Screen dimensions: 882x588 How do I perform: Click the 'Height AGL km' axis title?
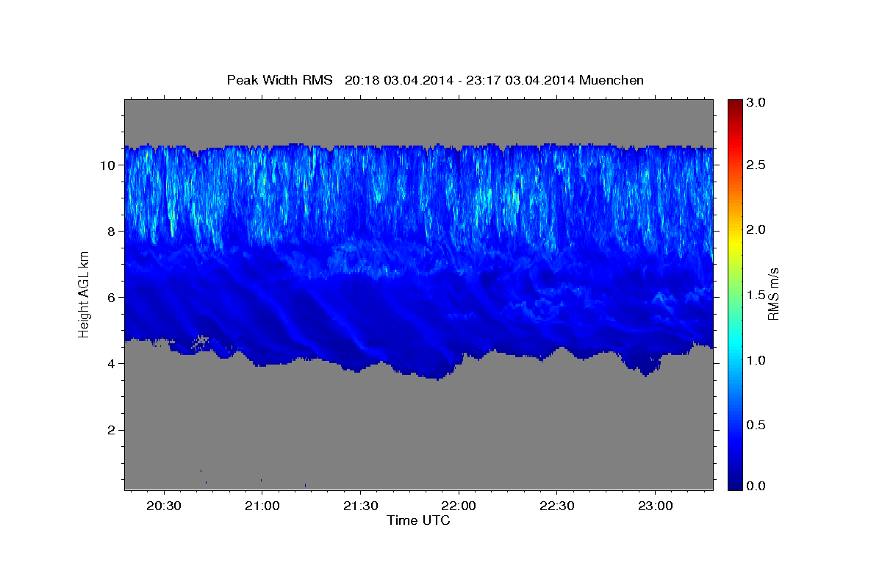(x=84, y=294)
